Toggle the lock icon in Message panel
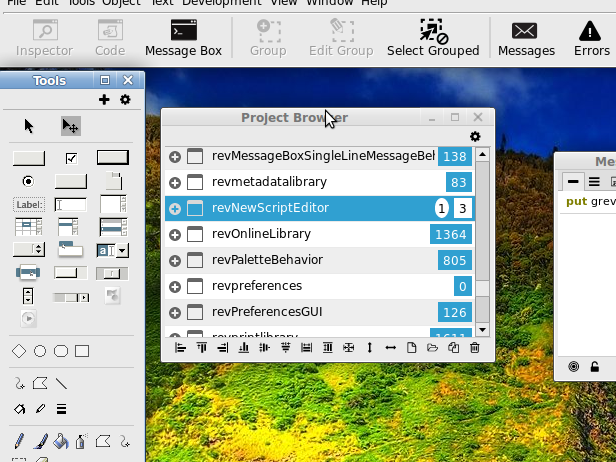 point(595,367)
